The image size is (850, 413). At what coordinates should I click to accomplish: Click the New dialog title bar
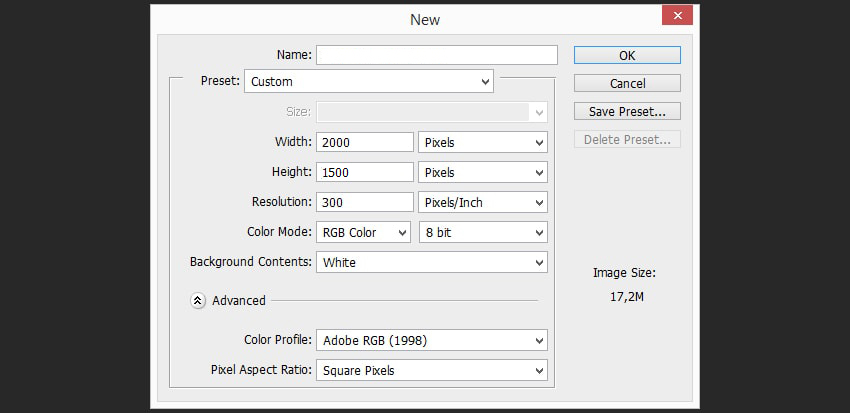point(424,19)
